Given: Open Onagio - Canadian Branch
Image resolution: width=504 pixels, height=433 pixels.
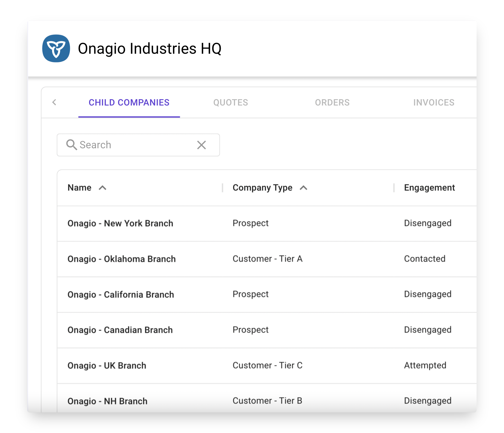Looking at the screenshot, I should click(x=120, y=330).
